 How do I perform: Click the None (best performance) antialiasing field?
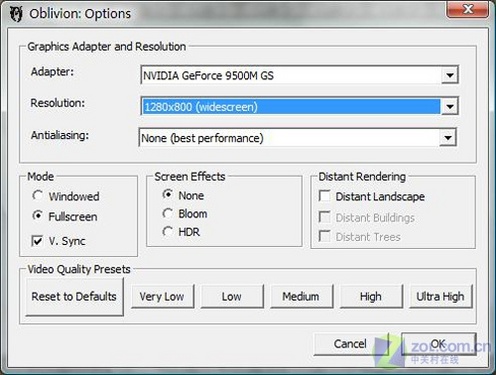pos(298,138)
